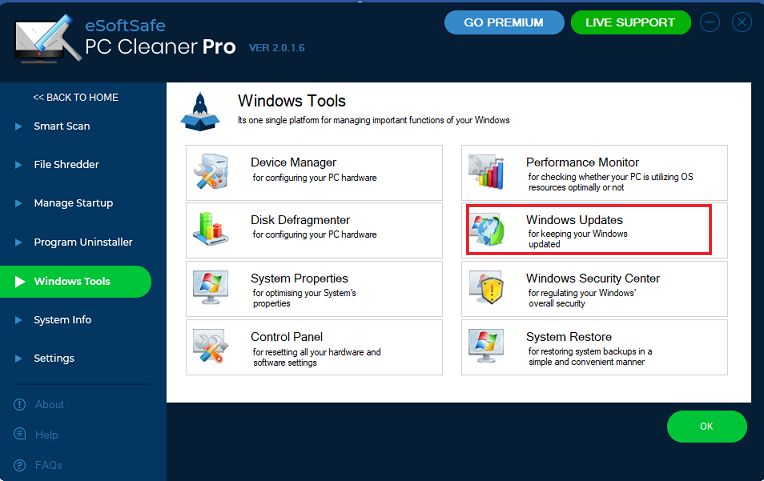Click the eSoftSafe PC Cleaner logo icon
The height and width of the screenshot is (481, 764).
pos(48,39)
